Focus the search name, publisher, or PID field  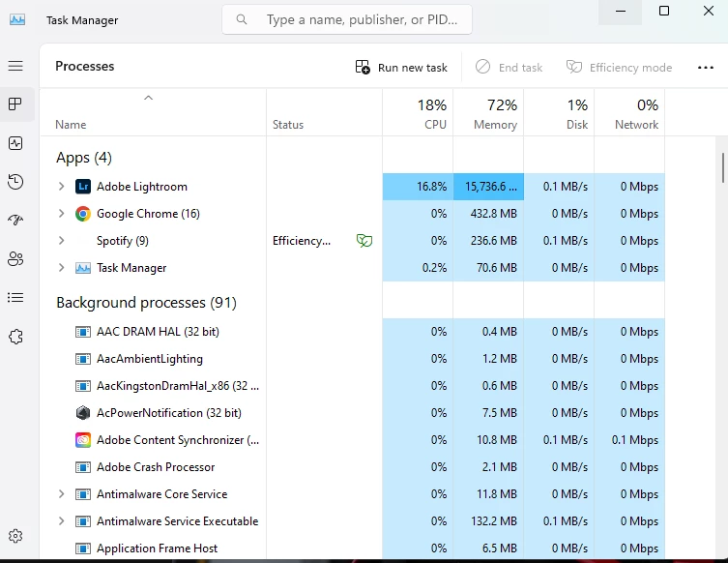(x=347, y=19)
